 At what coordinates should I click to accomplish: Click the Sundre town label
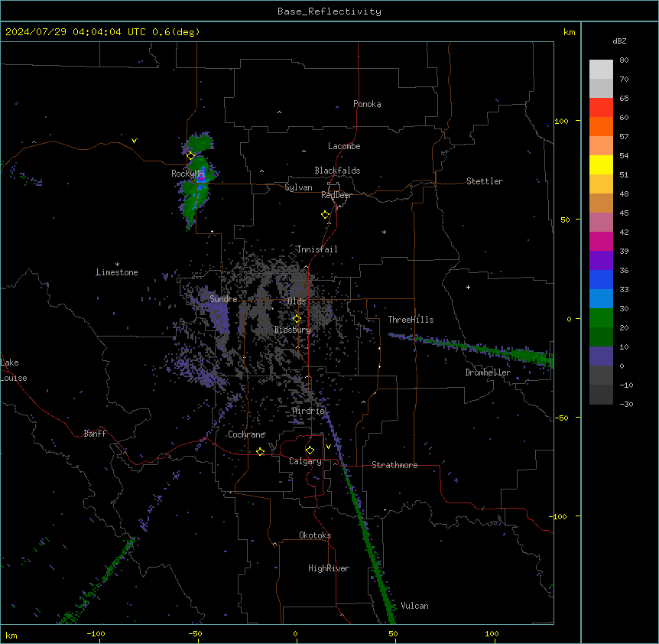point(223,299)
